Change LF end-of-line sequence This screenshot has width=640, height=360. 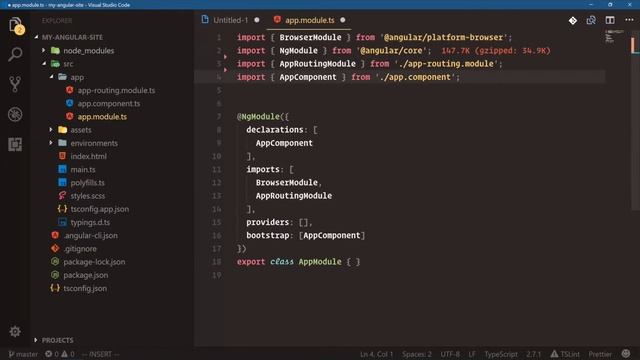tap(472, 354)
